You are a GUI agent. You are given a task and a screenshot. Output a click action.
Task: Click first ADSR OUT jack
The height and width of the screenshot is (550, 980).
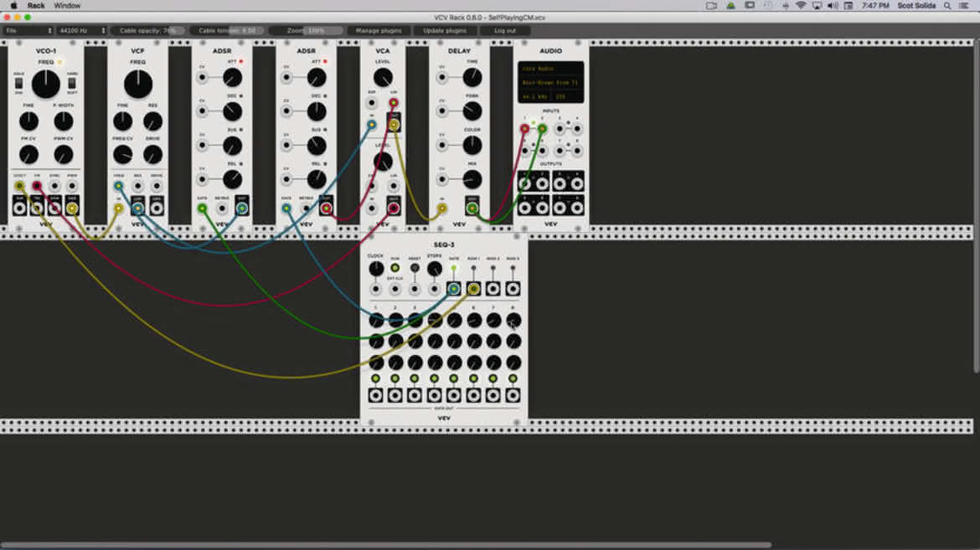(242, 208)
